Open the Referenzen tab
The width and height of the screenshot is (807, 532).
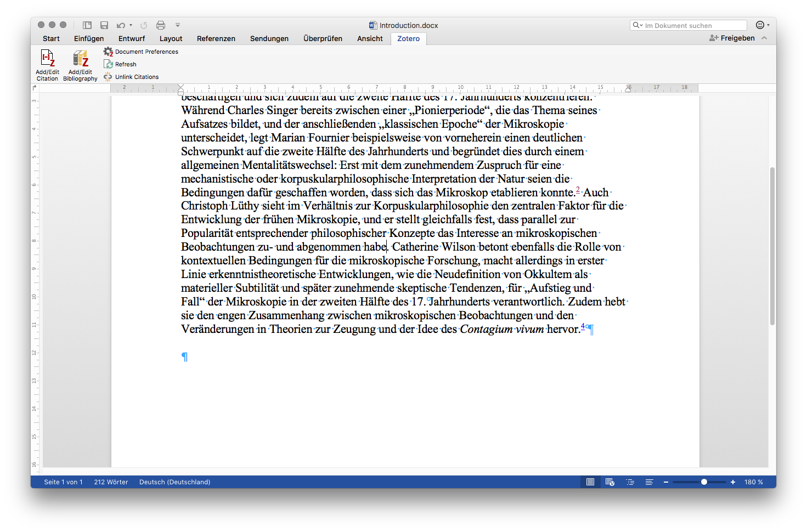pos(216,38)
